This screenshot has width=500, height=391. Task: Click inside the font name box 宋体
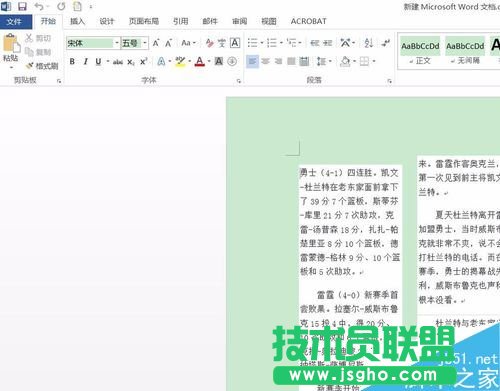click(x=90, y=43)
